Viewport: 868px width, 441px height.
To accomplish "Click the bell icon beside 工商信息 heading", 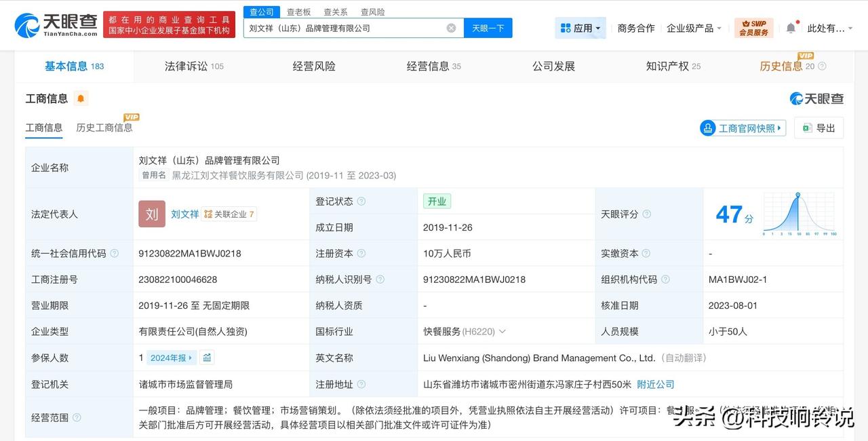I will 81,98.
